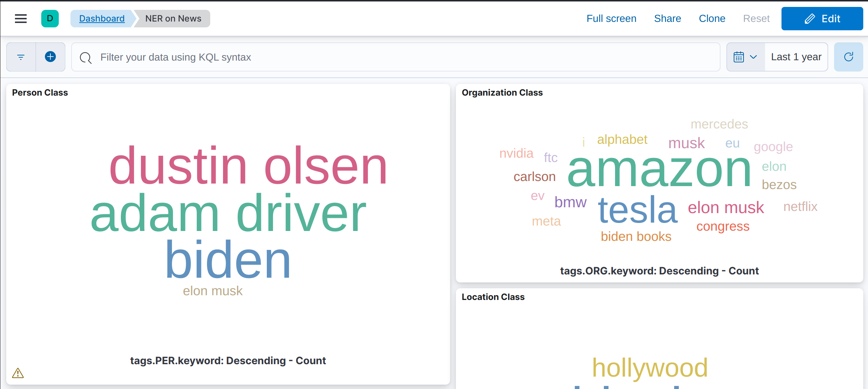
Task: Click the 'bmw' tag
Action: pos(570,202)
